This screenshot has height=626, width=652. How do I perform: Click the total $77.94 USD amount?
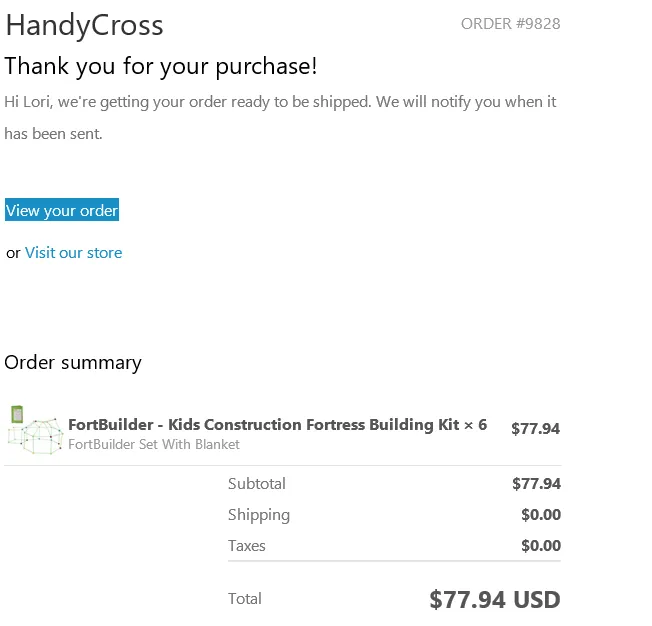(495, 599)
